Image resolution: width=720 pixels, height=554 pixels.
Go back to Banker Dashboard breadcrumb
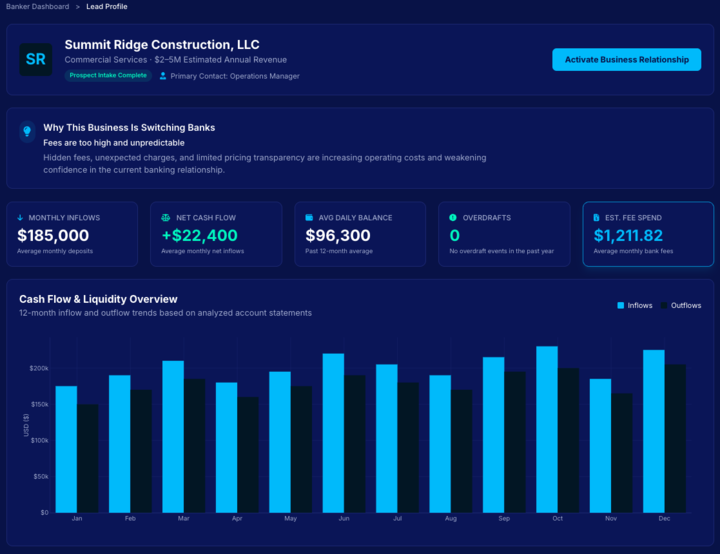tap(37, 7)
